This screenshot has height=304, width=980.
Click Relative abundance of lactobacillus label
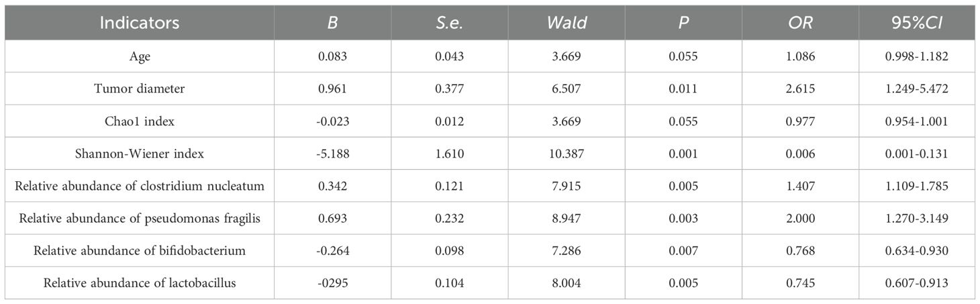(x=140, y=283)
